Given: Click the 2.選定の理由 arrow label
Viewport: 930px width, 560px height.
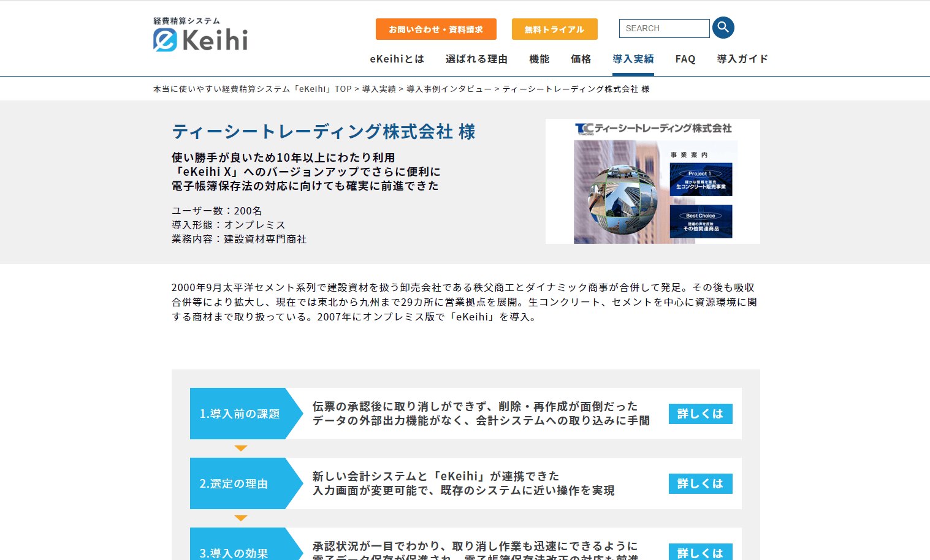Looking at the screenshot, I should pyautogui.click(x=245, y=483).
